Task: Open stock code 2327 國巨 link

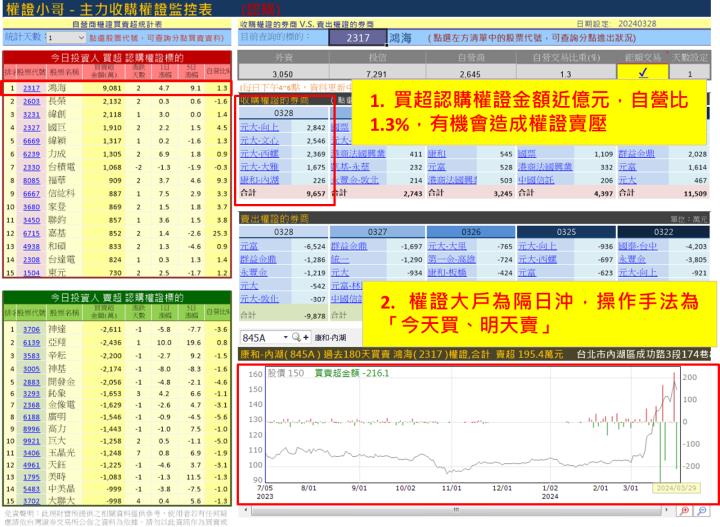Action: click(32, 128)
